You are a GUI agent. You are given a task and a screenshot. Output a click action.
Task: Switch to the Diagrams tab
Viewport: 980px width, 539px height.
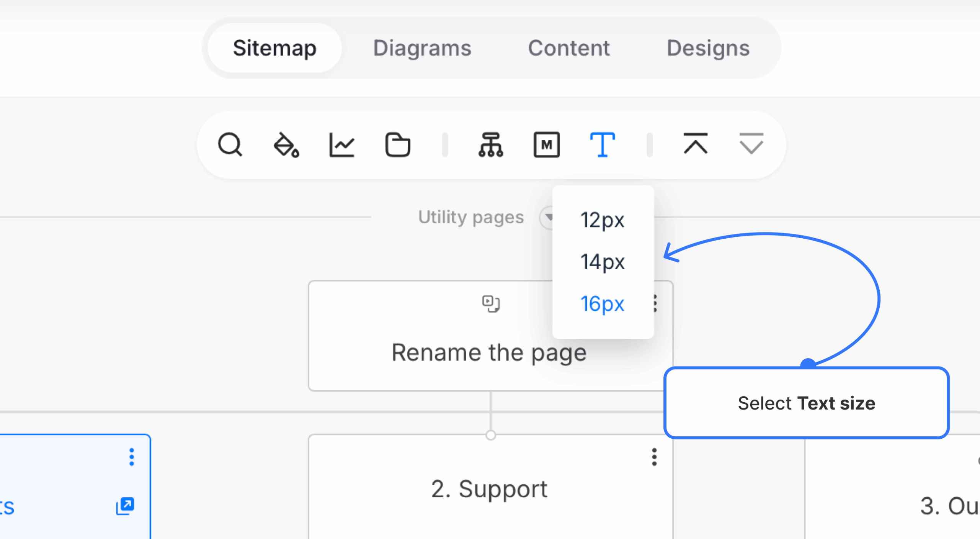tap(422, 48)
